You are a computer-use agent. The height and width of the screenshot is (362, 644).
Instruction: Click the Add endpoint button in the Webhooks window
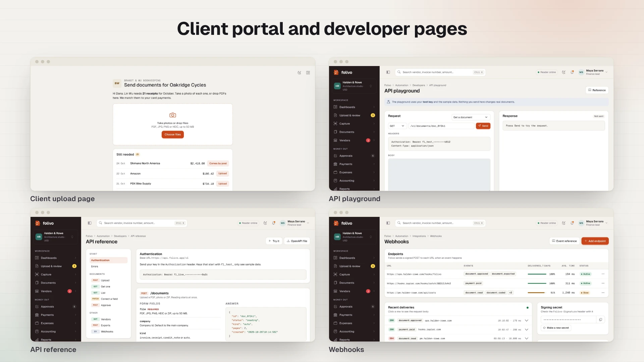[595, 241]
